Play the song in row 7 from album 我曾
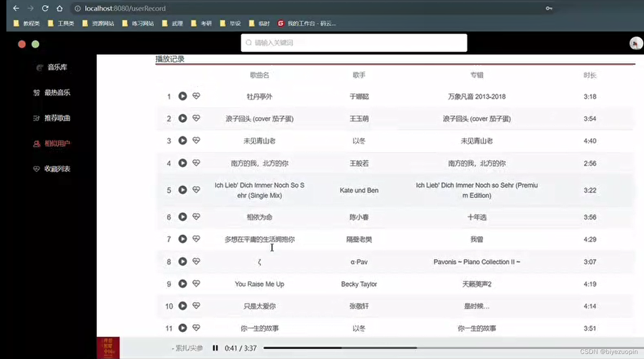This screenshot has width=644, height=359. coord(182,239)
